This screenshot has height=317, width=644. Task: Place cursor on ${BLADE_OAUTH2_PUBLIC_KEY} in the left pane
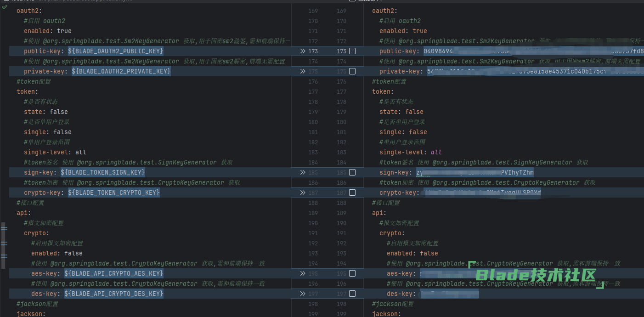(x=115, y=51)
